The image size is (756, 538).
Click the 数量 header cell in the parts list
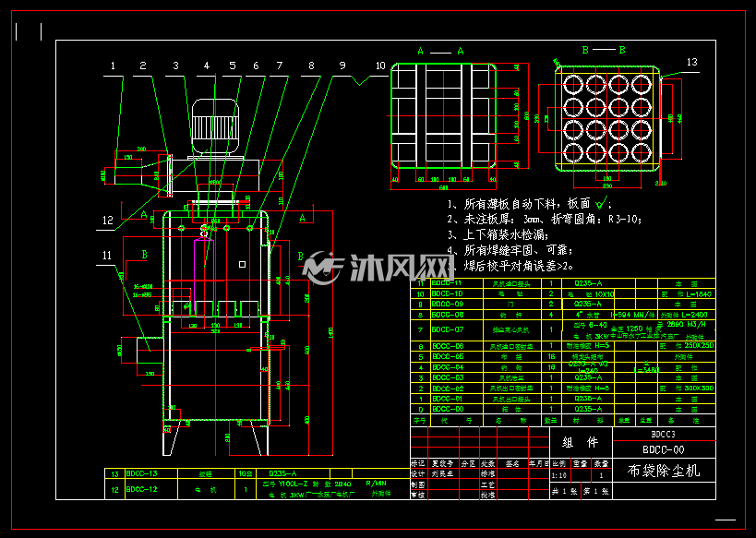tap(553, 421)
